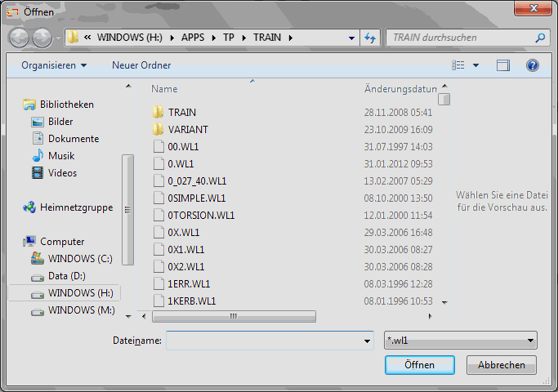558x392 pixels.
Task: Expand the *.wl1 file type dropdown
Action: (x=530, y=341)
